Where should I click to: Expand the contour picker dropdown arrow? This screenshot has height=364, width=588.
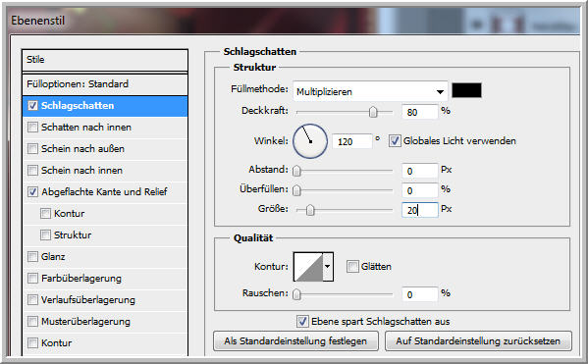pos(328,267)
